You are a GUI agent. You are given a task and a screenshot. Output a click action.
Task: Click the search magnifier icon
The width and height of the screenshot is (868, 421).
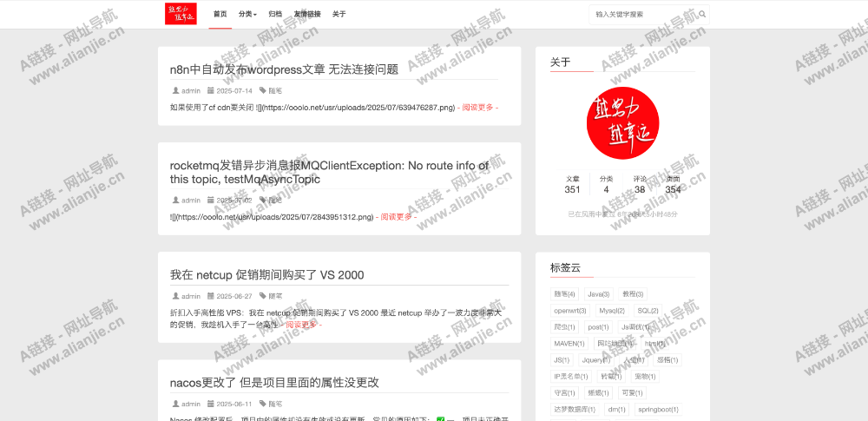[702, 15]
